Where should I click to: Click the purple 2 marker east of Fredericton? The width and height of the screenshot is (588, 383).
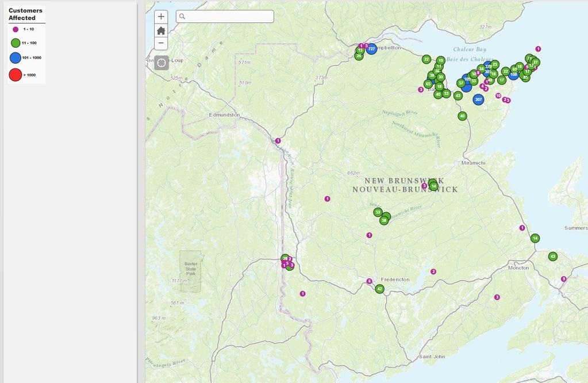click(433, 271)
